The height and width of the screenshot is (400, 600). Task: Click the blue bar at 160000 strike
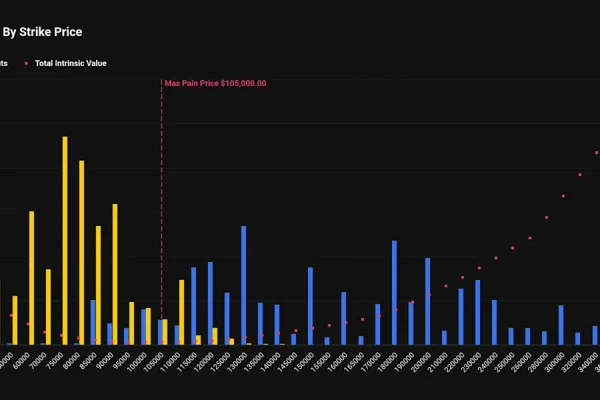coord(343,318)
